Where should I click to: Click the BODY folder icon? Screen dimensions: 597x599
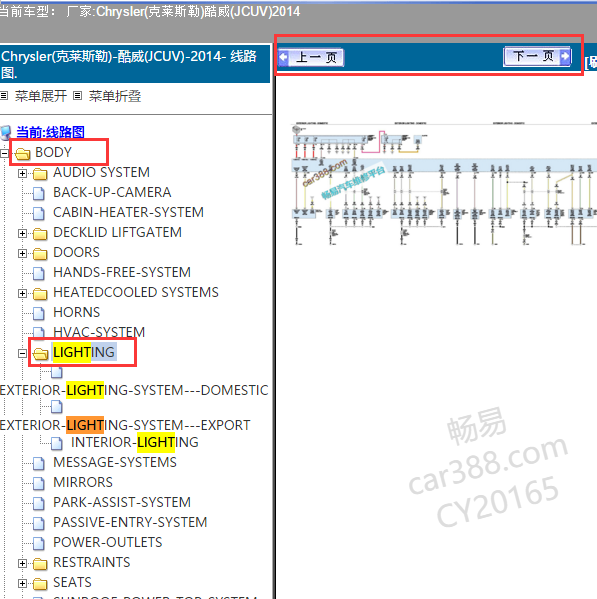click(x=23, y=154)
